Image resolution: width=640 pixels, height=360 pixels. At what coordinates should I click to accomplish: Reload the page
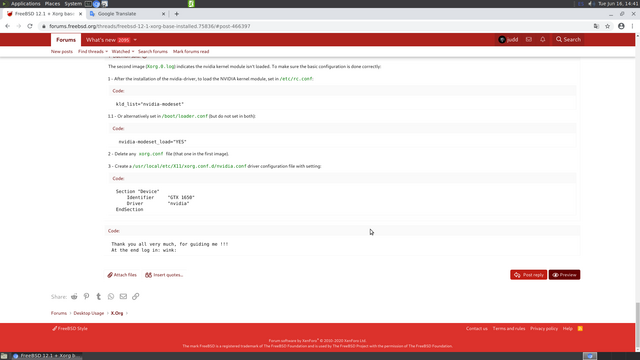[x=30, y=26]
